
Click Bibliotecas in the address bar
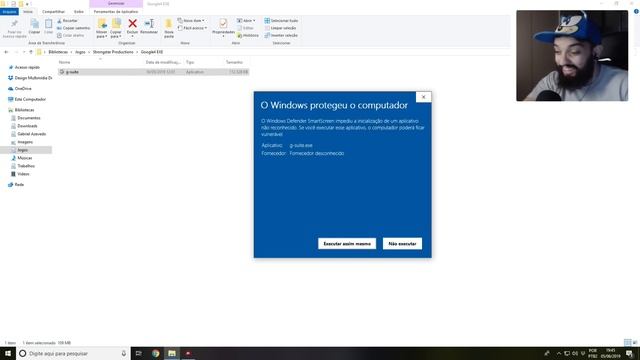[x=58, y=52]
